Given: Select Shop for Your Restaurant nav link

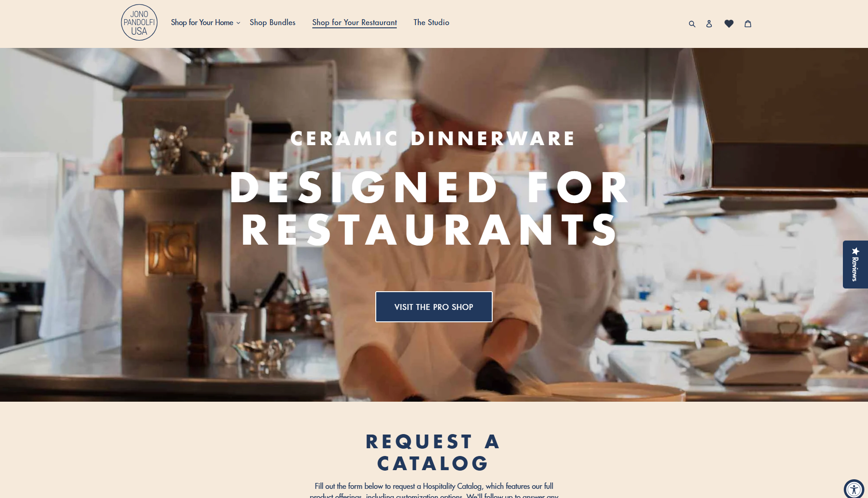Looking at the screenshot, I should pyautogui.click(x=354, y=22).
